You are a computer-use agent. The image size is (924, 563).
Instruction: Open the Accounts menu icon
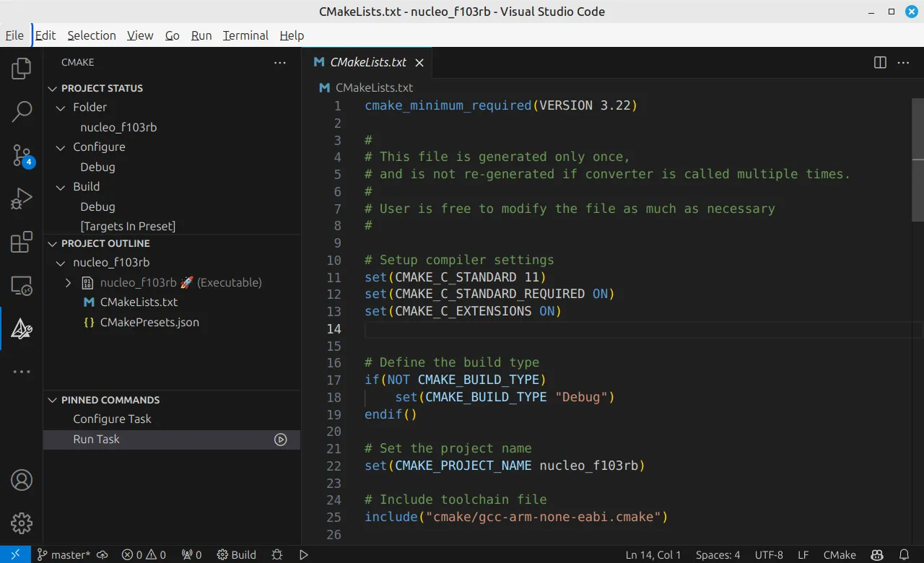(x=22, y=480)
